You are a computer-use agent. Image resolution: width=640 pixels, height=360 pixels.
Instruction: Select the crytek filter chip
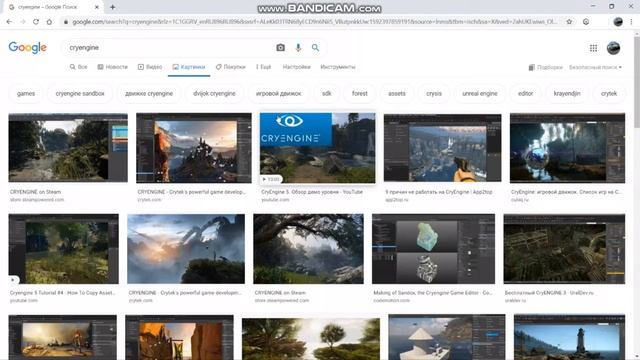pos(609,93)
